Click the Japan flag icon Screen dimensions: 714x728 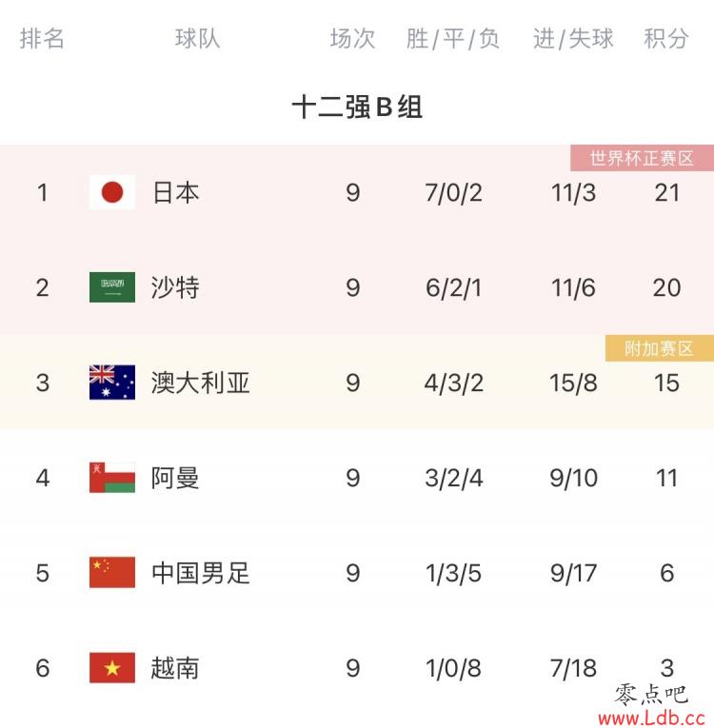(x=112, y=192)
